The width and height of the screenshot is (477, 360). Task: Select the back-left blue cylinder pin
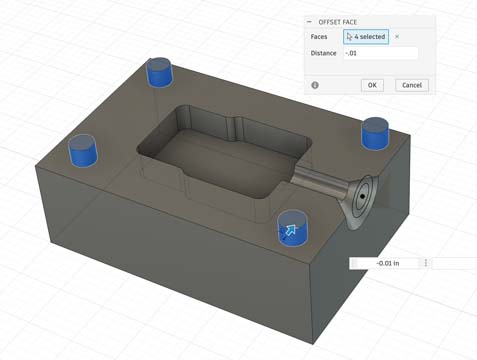[x=160, y=72]
